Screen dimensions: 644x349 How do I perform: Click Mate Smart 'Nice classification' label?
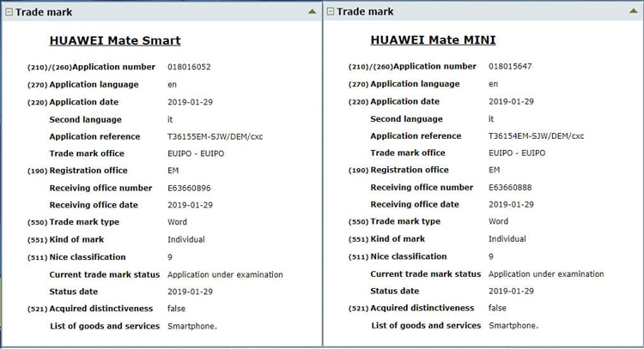(88, 257)
